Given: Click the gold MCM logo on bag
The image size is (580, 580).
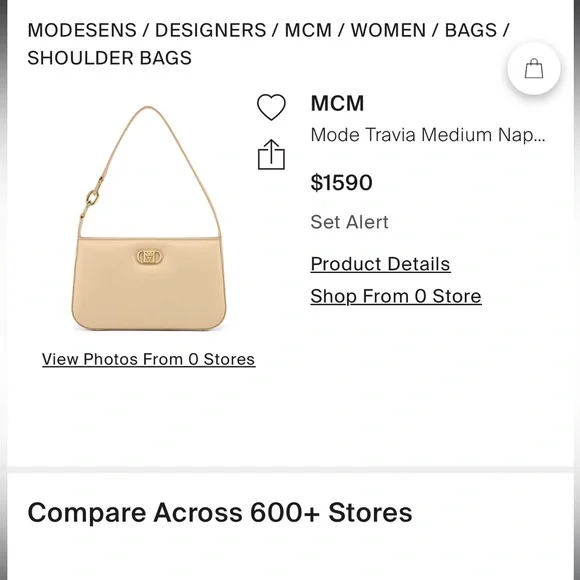Looking at the screenshot, I should 149,257.
